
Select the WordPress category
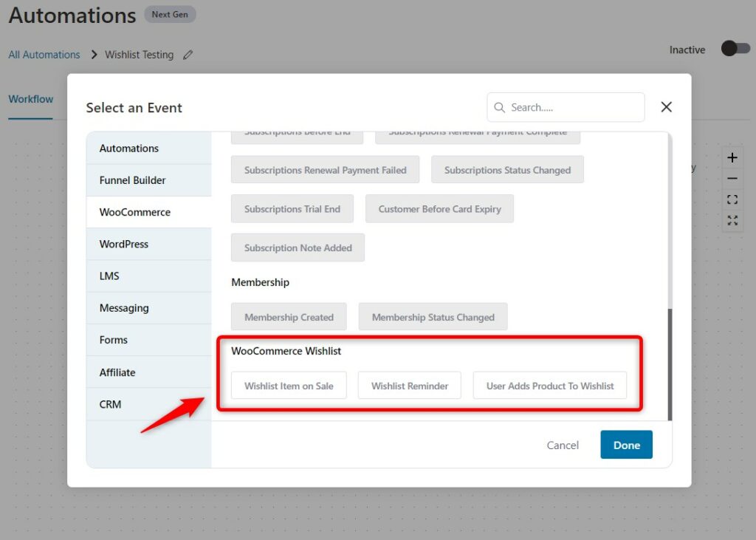tap(149, 245)
